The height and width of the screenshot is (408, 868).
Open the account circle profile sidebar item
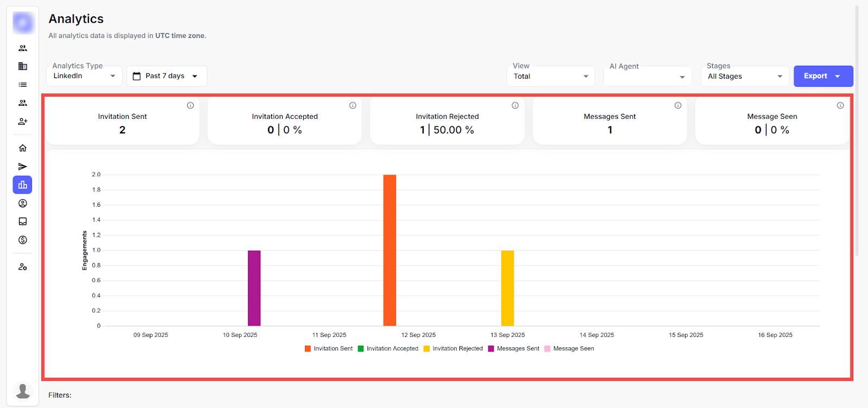(x=23, y=203)
